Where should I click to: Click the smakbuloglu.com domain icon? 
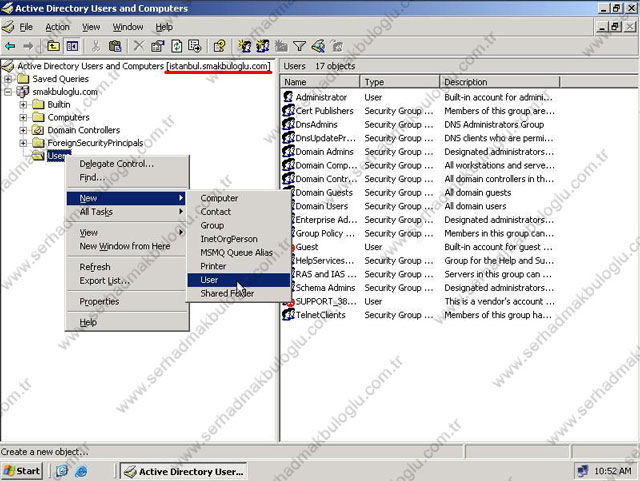22,91
